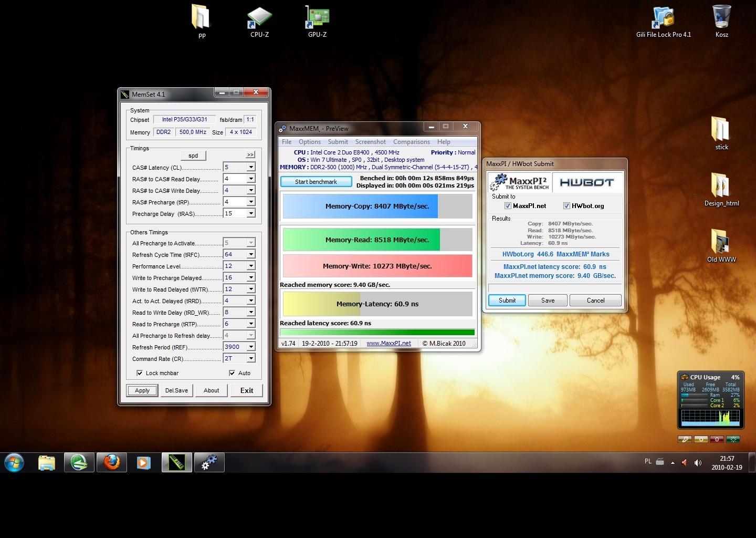
Task: Open the GPU-Z desktop shortcut
Action: [317, 22]
